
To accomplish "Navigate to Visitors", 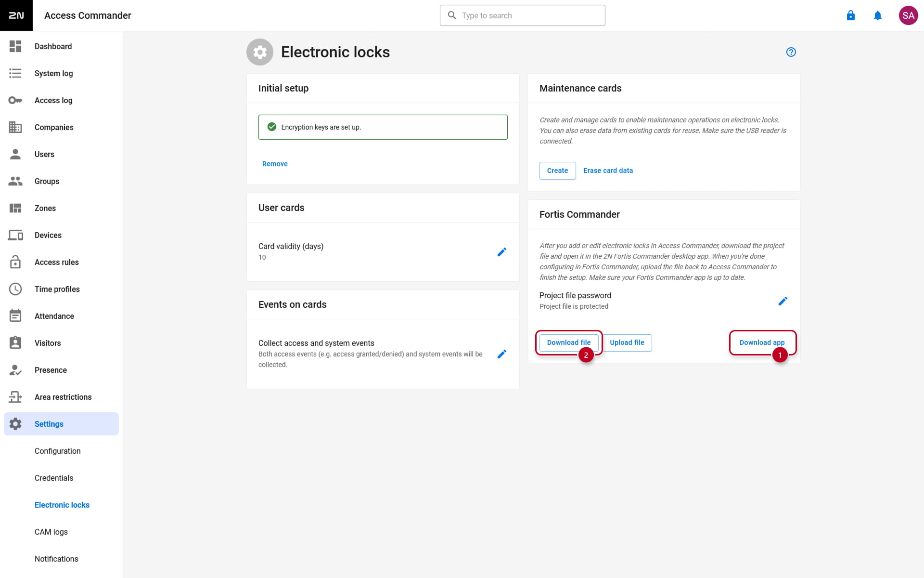I will click(62, 343).
